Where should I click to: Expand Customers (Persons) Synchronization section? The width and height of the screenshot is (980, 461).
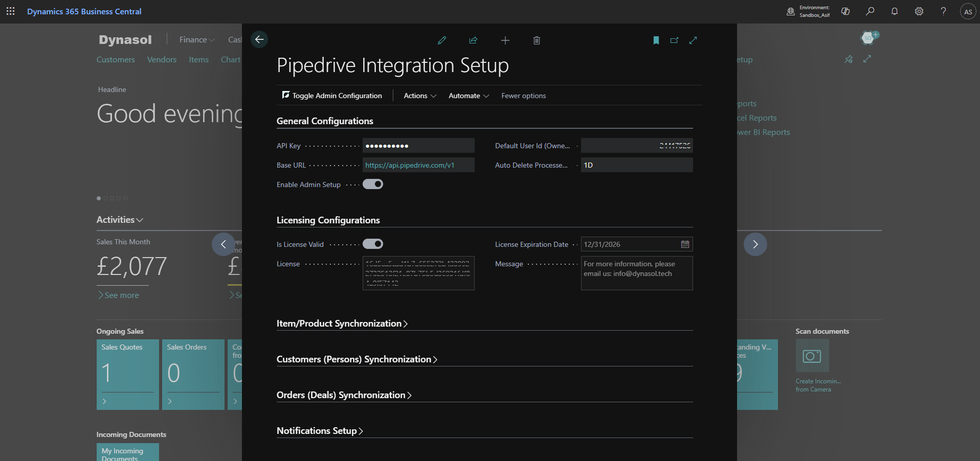(357, 359)
